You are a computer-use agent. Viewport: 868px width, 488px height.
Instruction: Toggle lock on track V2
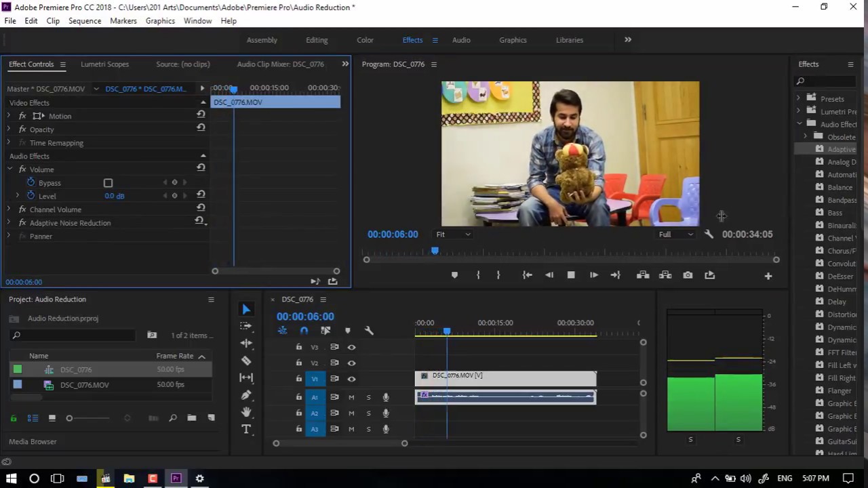(x=299, y=363)
